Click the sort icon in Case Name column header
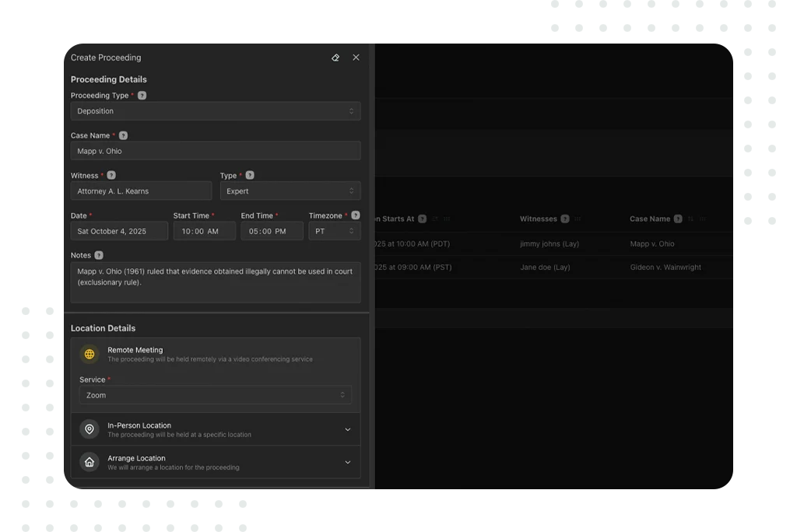The image size is (797, 532). (690, 219)
